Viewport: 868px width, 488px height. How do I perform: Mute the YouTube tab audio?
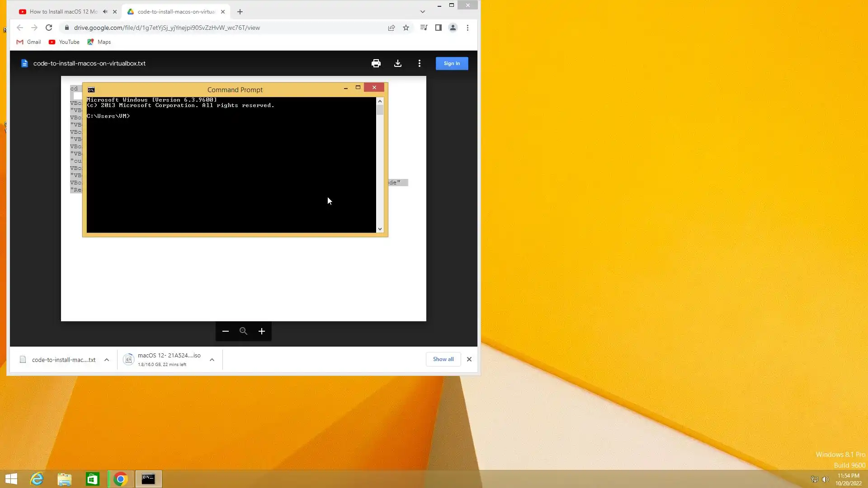[x=105, y=12]
